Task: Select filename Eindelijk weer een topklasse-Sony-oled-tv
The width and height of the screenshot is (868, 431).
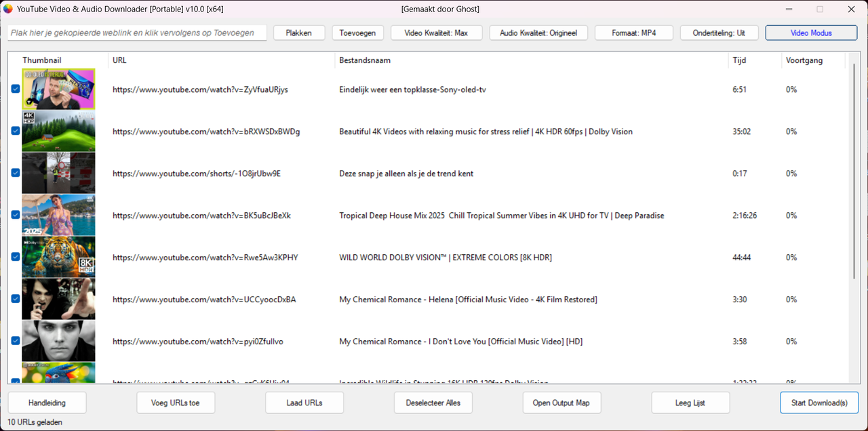Action: point(412,89)
